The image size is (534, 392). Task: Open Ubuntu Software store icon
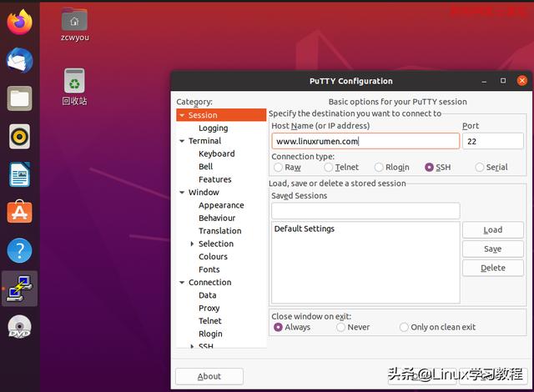19,212
